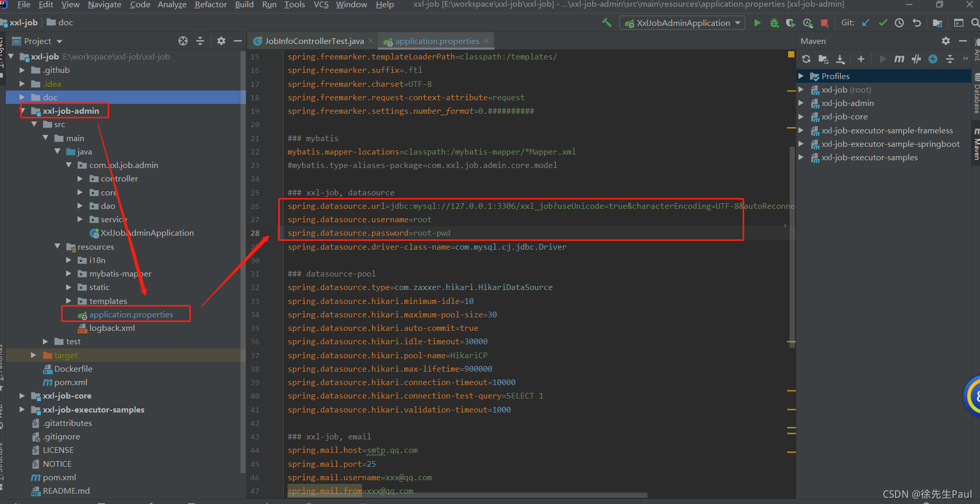Screen dimensions: 980x504
Task: Collapse the src folder
Action: (x=34, y=124)
